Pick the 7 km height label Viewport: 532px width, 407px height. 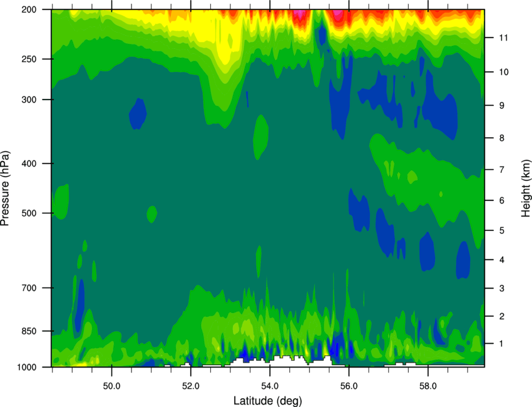tap(502, 170)
